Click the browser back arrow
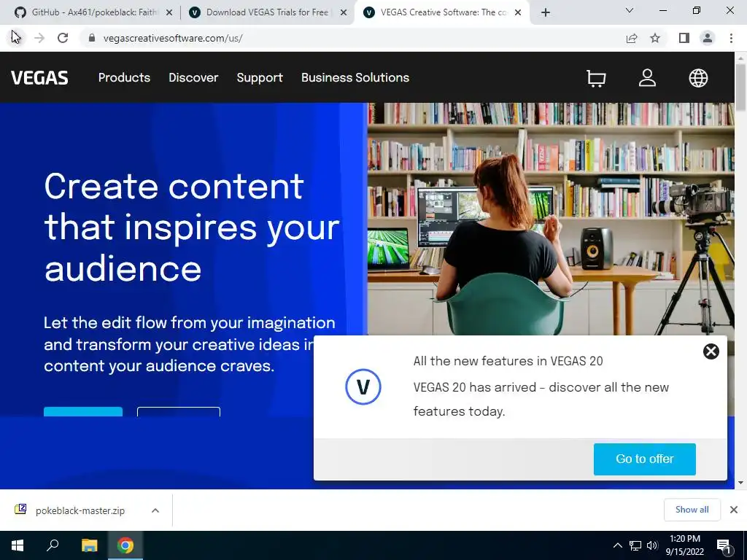This screenshot has width=747, height=560. click(x=16, y=38)
